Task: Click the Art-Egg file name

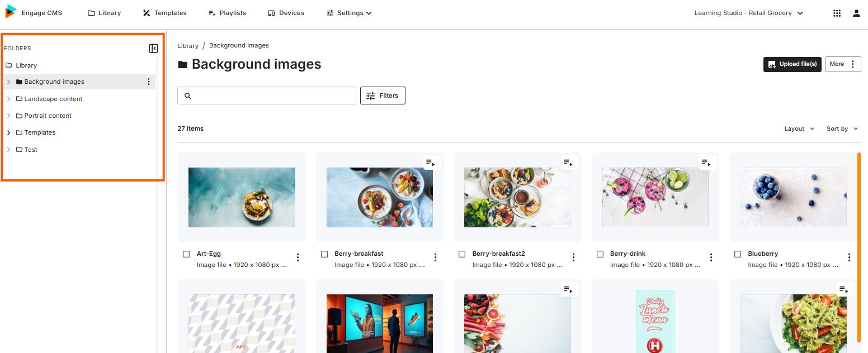Action: [x=209, y=254]
